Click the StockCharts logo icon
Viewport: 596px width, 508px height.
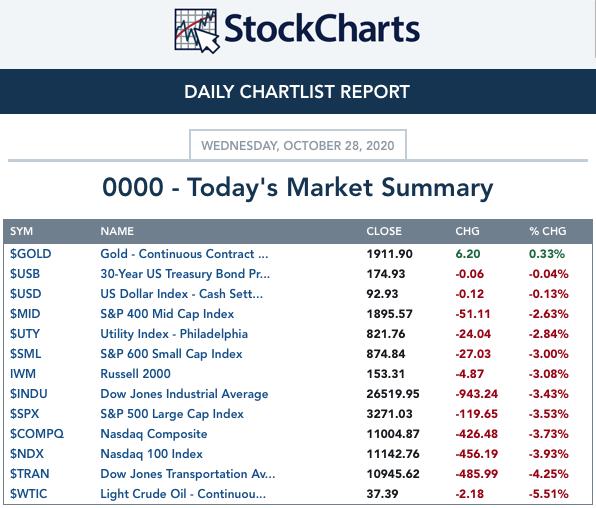click(197, 31)
